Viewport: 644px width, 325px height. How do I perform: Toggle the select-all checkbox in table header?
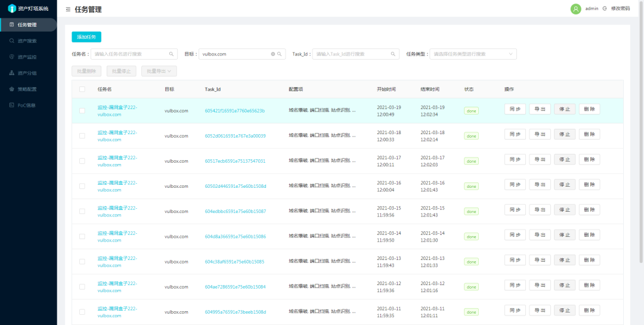[82, 89]
